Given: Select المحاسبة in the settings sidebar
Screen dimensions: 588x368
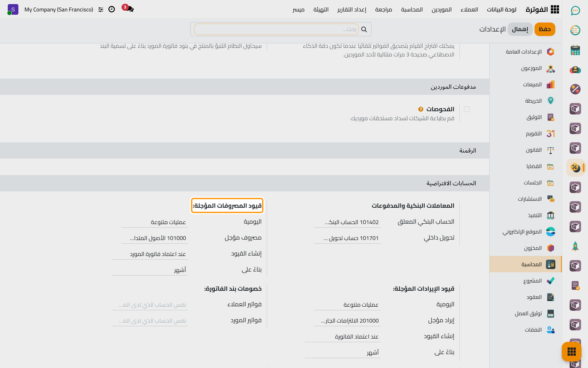Looking at the screenshot, I should pos(526,264).
